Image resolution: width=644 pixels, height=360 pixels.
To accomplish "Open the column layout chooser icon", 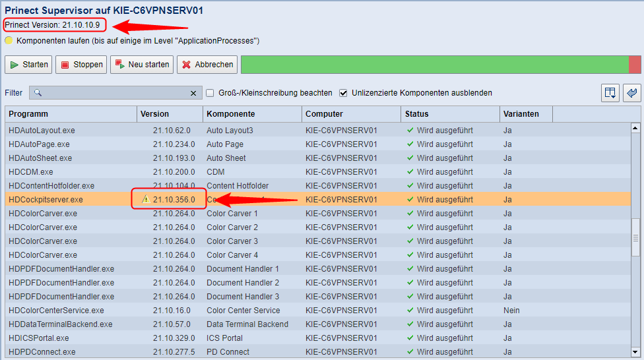I will (x=610, y=93).
